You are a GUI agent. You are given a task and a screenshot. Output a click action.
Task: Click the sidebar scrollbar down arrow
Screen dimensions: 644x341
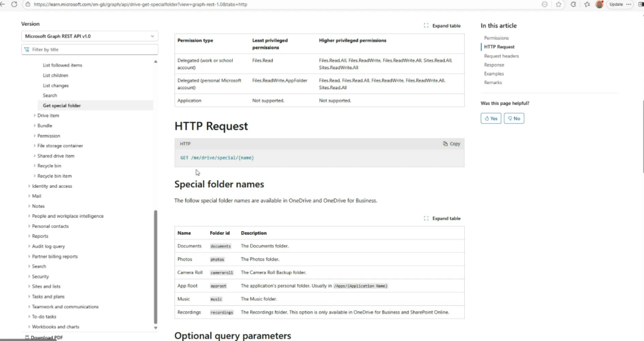pyautogui.click(x=155, y=328)
